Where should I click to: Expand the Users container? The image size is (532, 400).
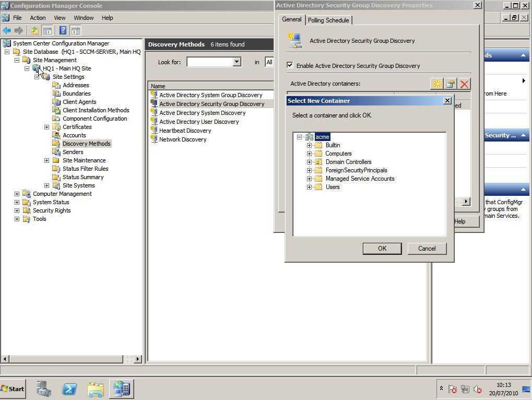[309, 187]
